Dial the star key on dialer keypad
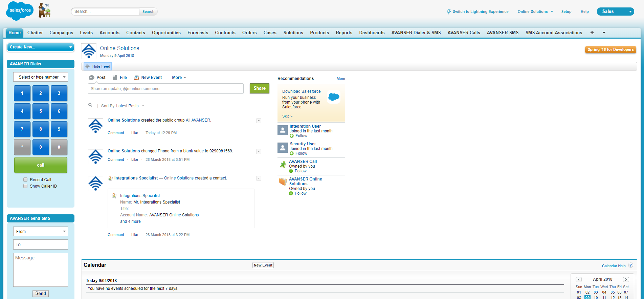 (22, 147)
